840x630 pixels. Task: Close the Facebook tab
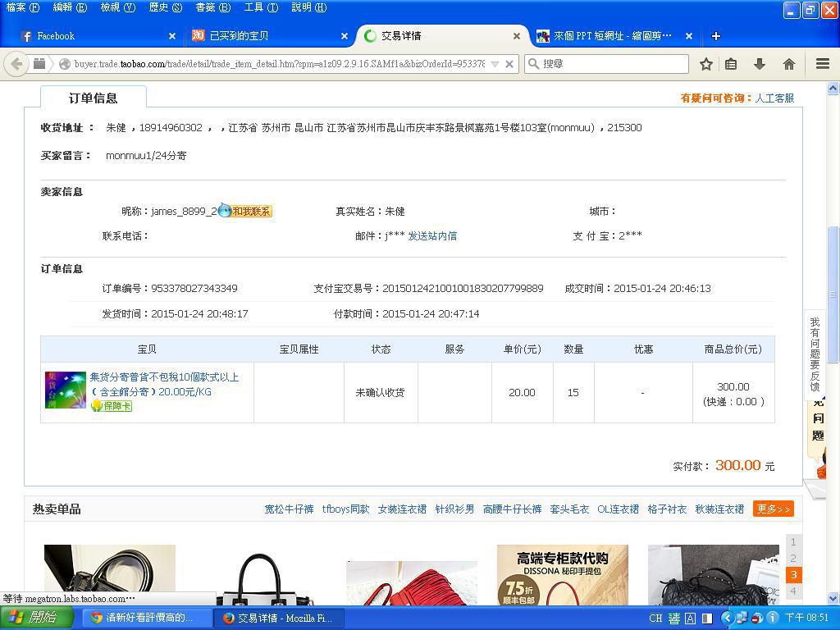(x=172, y=36)
